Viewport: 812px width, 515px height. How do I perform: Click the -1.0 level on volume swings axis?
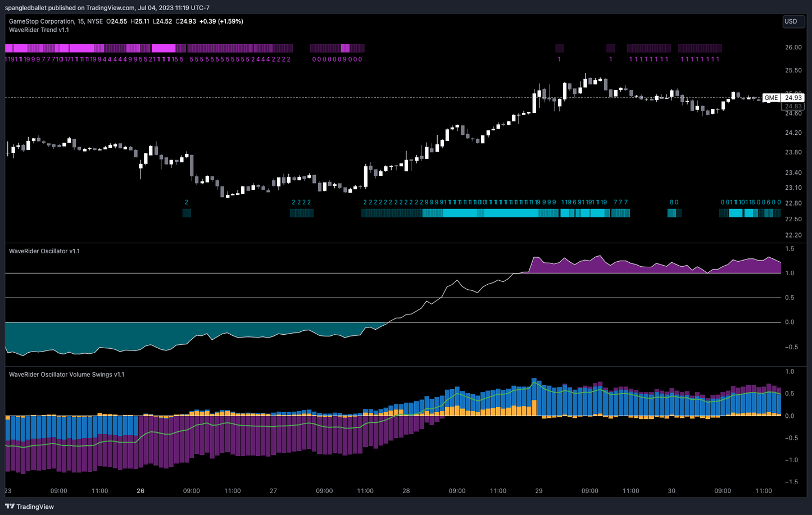790,460
